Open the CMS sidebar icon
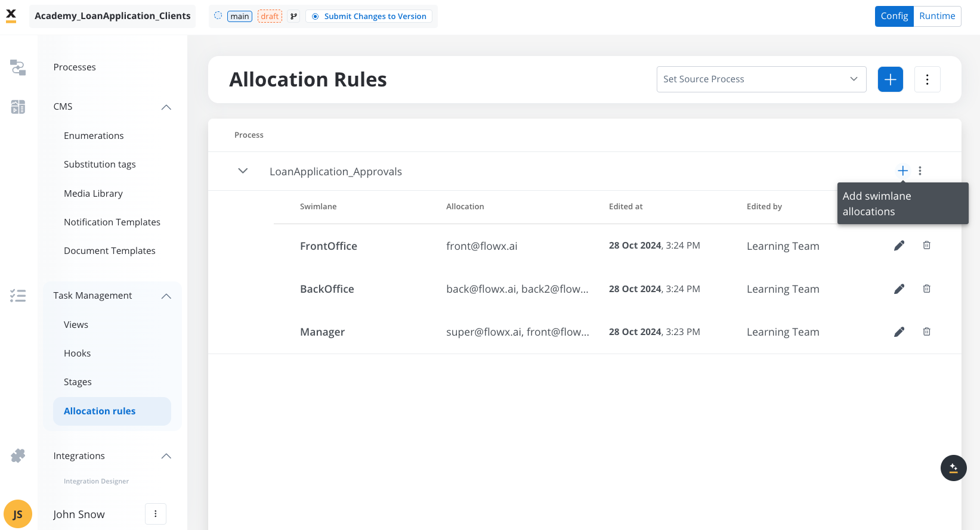The image size is (980, 530). 18,107
